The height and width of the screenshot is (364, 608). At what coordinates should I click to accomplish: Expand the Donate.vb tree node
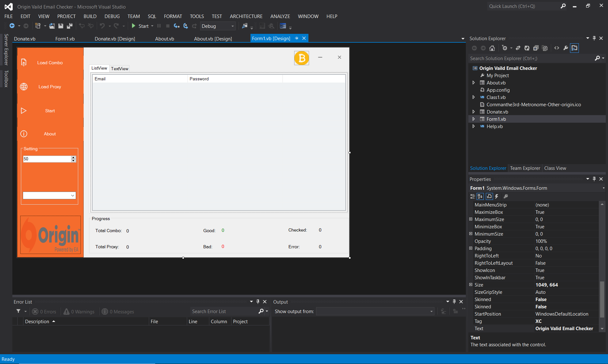coord(474,112)
